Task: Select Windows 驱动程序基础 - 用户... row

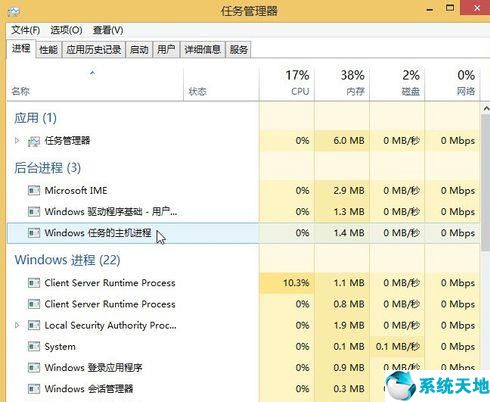Action: [243, 212]
